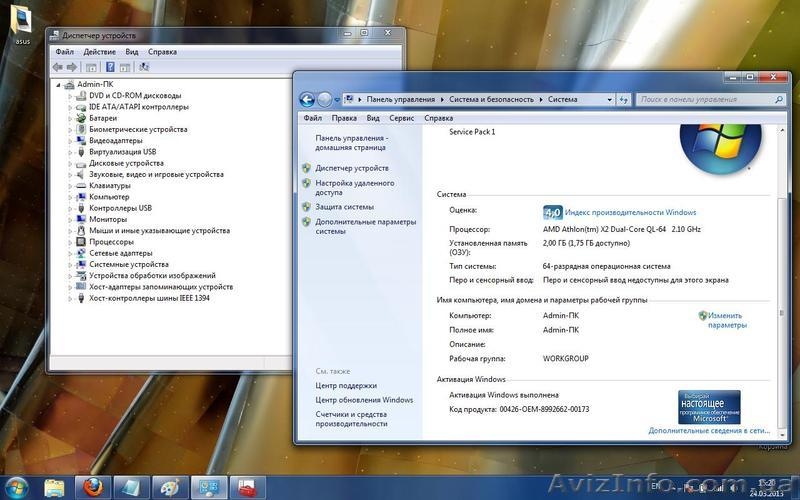Select the DVD и CD-ROM дисководы icon
The height and width of the screenshot is (500, 800).
click(81, 95)
